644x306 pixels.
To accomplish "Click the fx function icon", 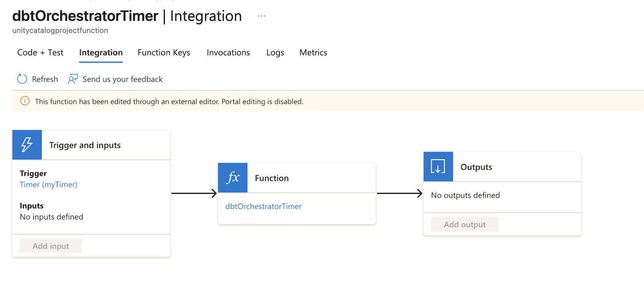I will 233,178.
